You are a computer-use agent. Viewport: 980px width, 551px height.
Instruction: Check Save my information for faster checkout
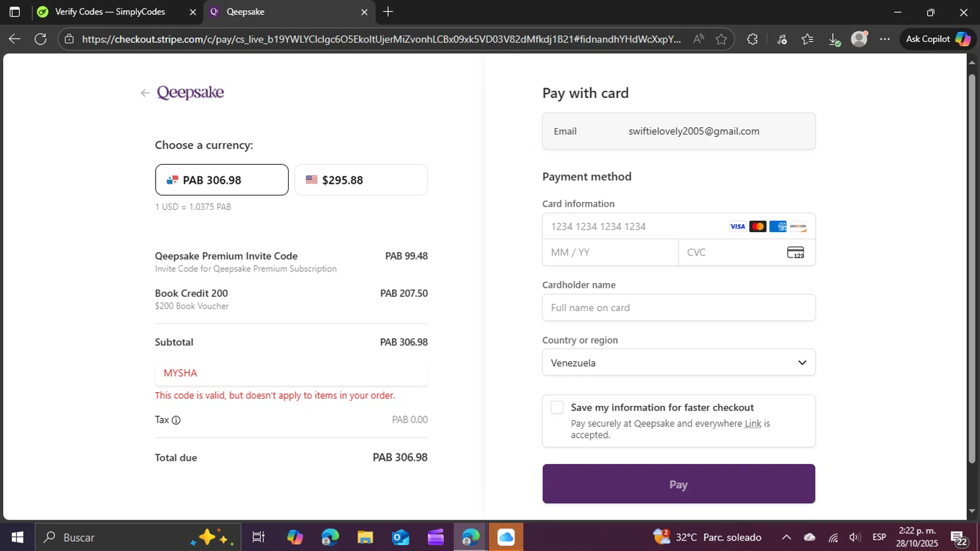557,407
